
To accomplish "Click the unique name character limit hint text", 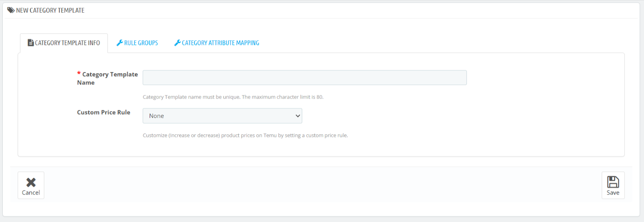I will click(x=233, y=97).
